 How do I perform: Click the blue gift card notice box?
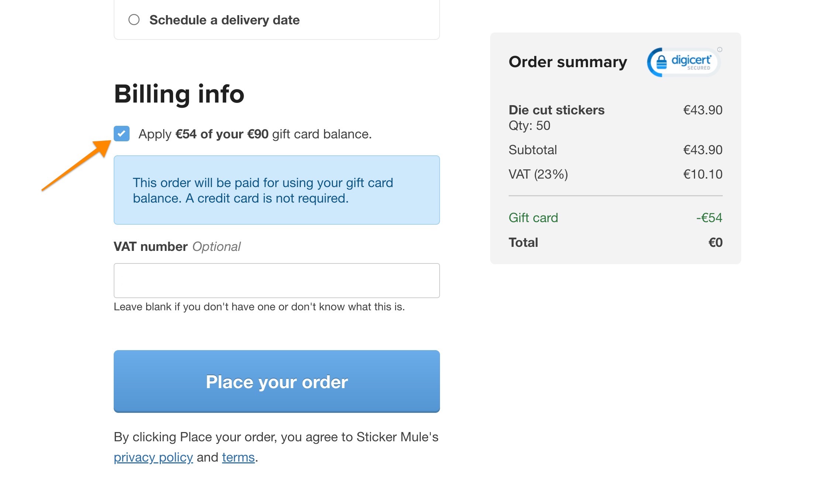(276, 190)
